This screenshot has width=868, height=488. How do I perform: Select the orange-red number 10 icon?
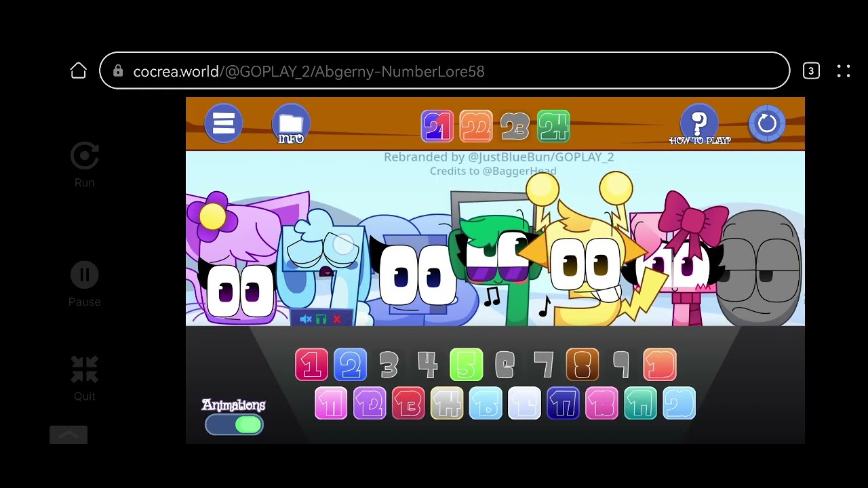coord(660,365)
